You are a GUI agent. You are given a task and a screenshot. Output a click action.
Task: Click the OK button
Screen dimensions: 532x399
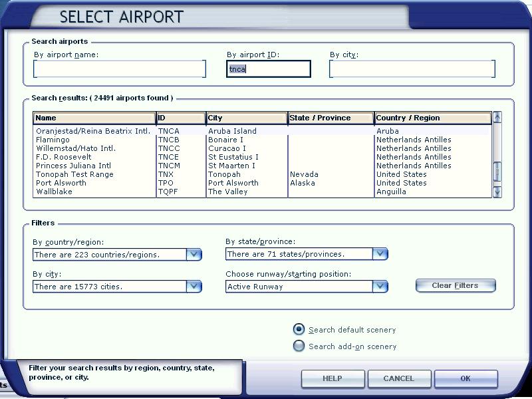(465, 378)
